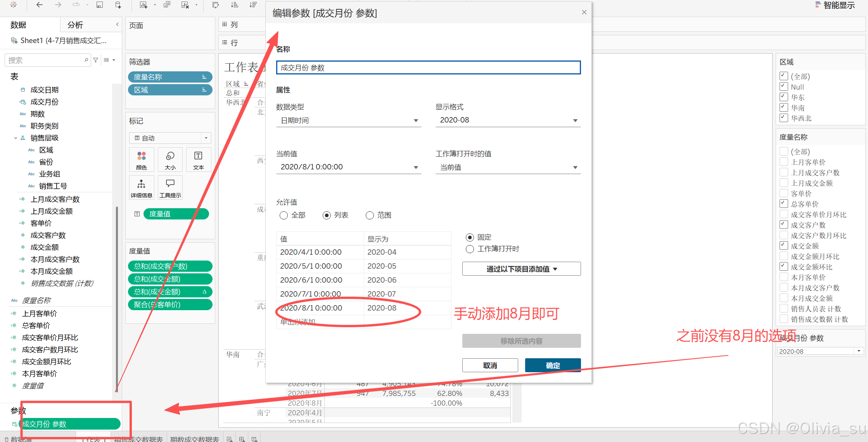Uncheck 华东 in the 区域 filter
868x442 pixels.
[784, 97]
